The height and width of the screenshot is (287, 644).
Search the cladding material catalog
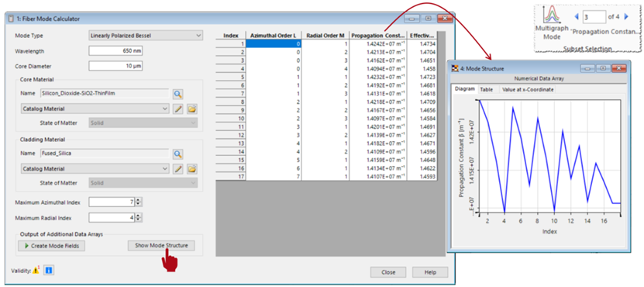[x=177, y=154]
